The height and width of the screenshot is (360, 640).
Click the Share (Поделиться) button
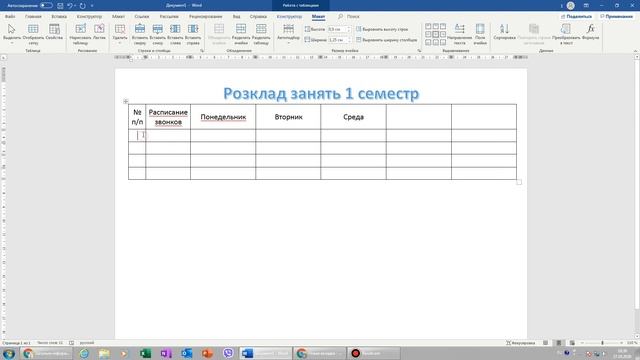point(576,16)
